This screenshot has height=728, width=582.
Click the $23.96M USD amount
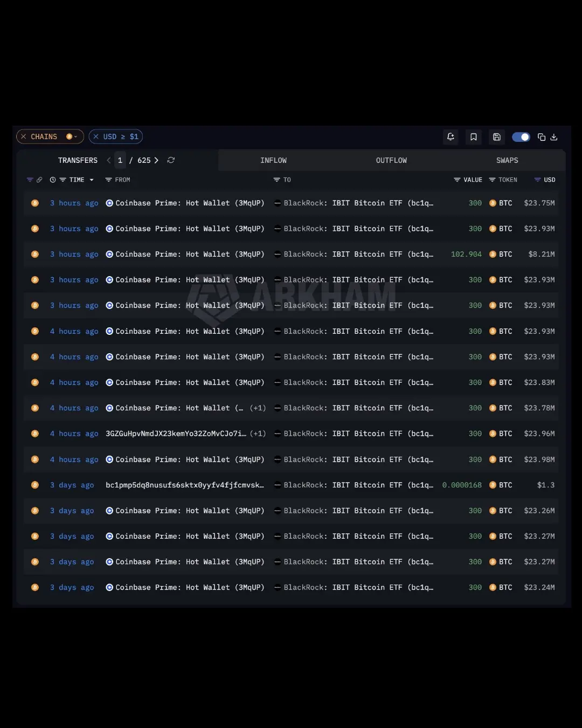539,434
